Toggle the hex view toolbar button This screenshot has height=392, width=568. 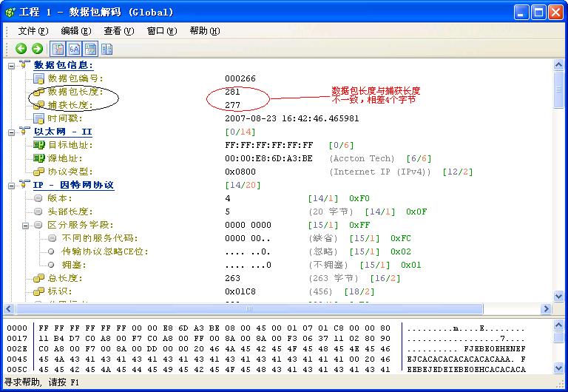click(x=74, y=49)
